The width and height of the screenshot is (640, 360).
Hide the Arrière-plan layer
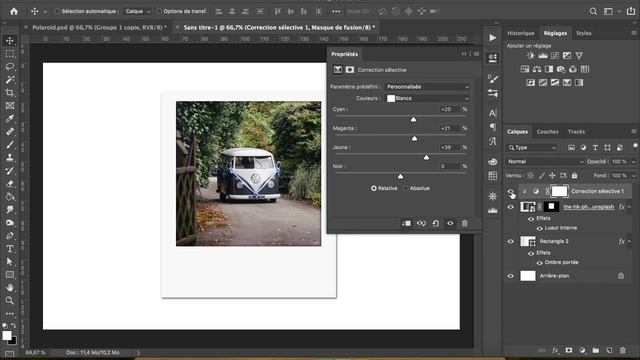pyautogui.click(x=511, y=276)
